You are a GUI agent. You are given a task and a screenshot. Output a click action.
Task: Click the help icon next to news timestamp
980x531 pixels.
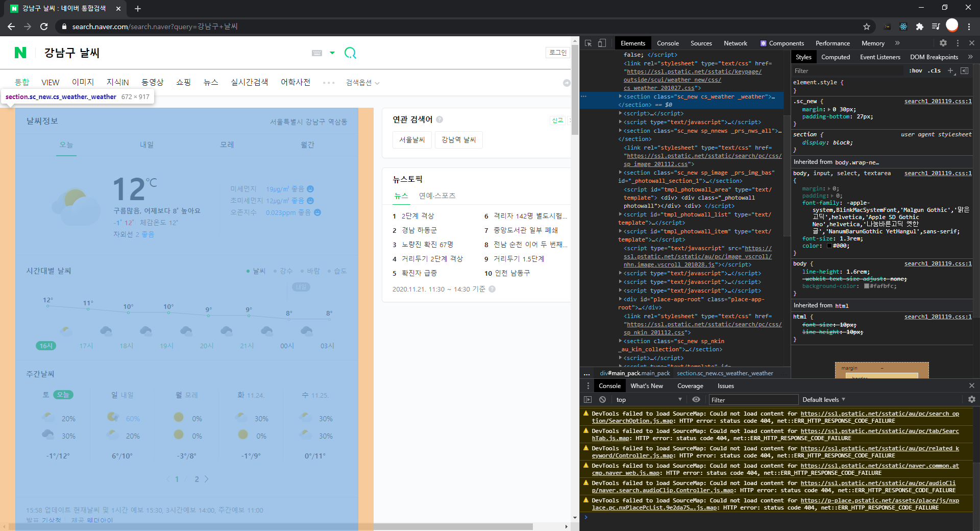click(x=492, y=289)
